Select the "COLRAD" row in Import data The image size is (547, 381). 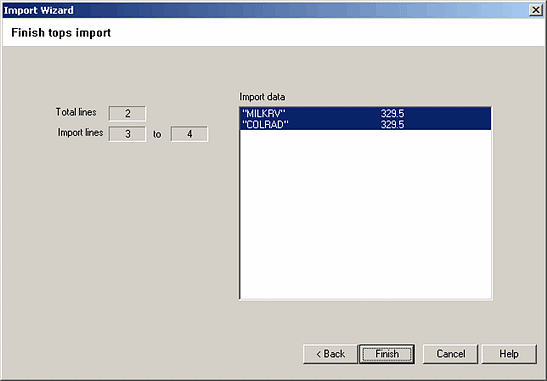pyautogui.click(x=366, y=125)
